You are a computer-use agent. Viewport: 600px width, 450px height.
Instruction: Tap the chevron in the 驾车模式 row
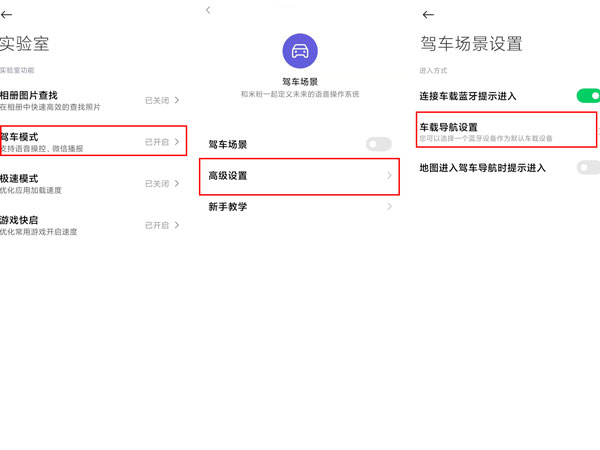178,142
